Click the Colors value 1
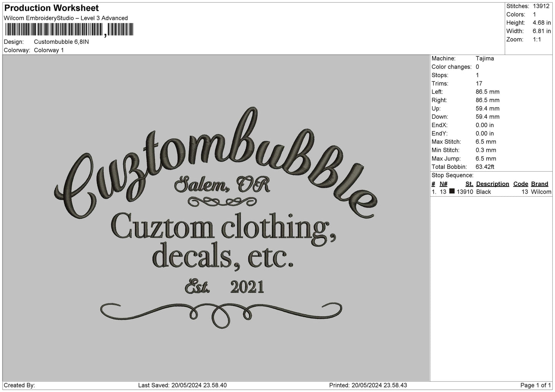The image size is (555, 392). click(x=535, y=15)
